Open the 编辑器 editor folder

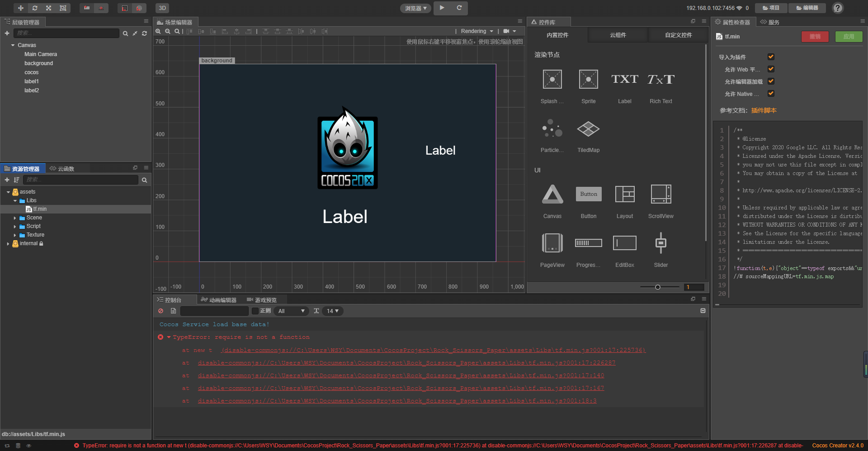click(x=807, y=8)
